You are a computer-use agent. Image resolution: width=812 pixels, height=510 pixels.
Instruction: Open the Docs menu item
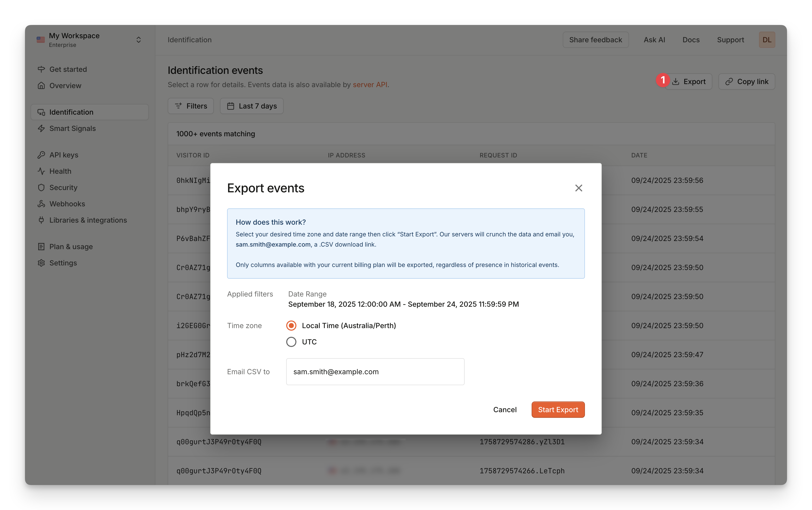click(691, 39)
